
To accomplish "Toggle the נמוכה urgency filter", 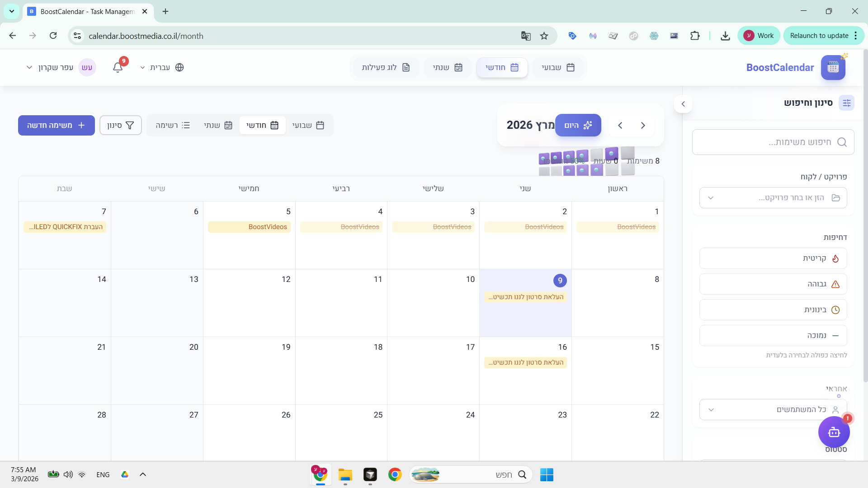I will tap(773, 335).
